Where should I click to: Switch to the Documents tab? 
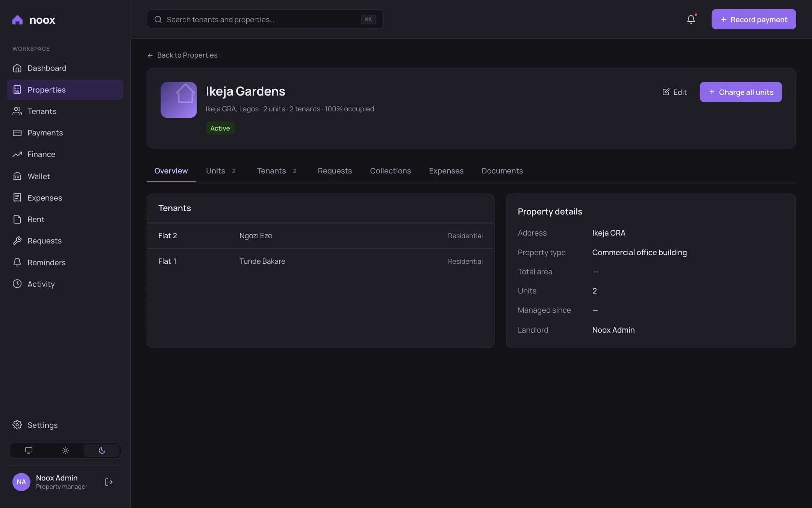click(502, 171)
